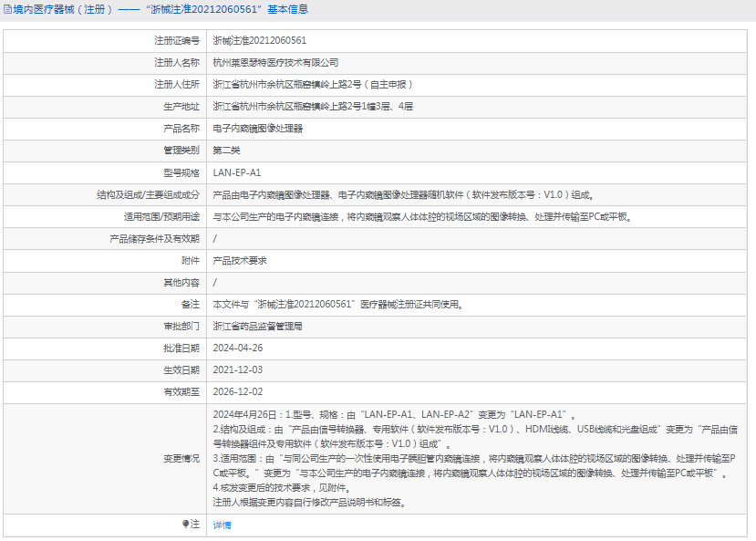Viewport: 756px width, 541px height.
Task: Click the 管理类别 label
Action: click(x=181, y=151)
